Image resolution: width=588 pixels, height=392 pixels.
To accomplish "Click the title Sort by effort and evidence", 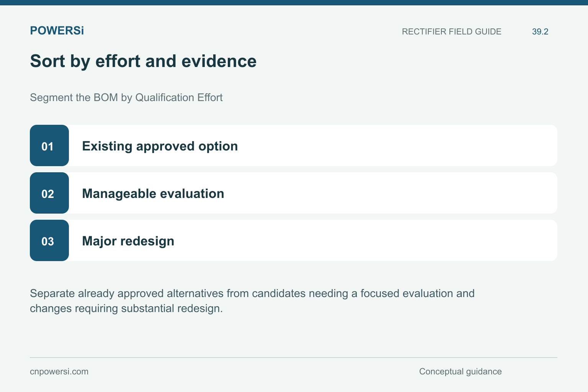I will [143, 61].
